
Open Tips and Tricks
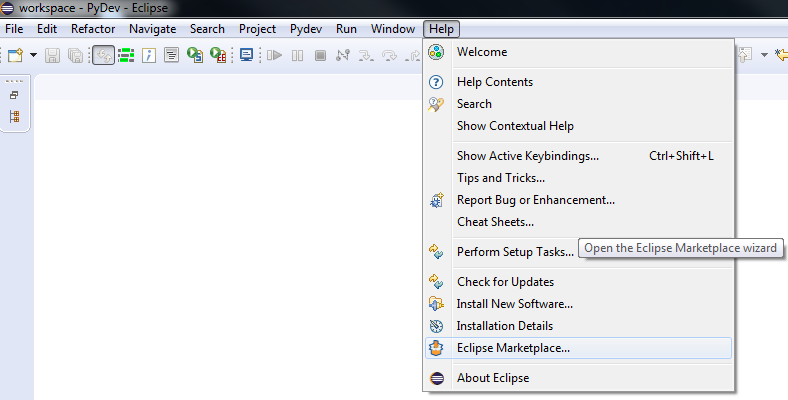point(578,178)
